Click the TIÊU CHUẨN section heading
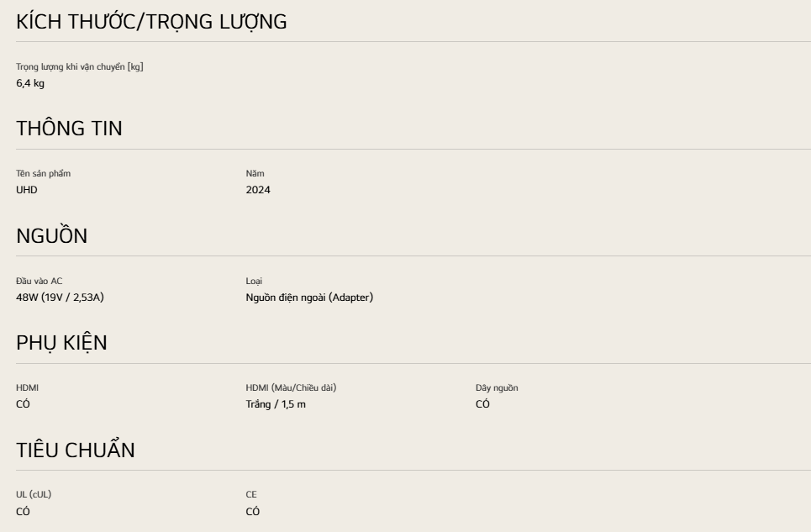This screenshot has width=811, height=532. [76, 450]
